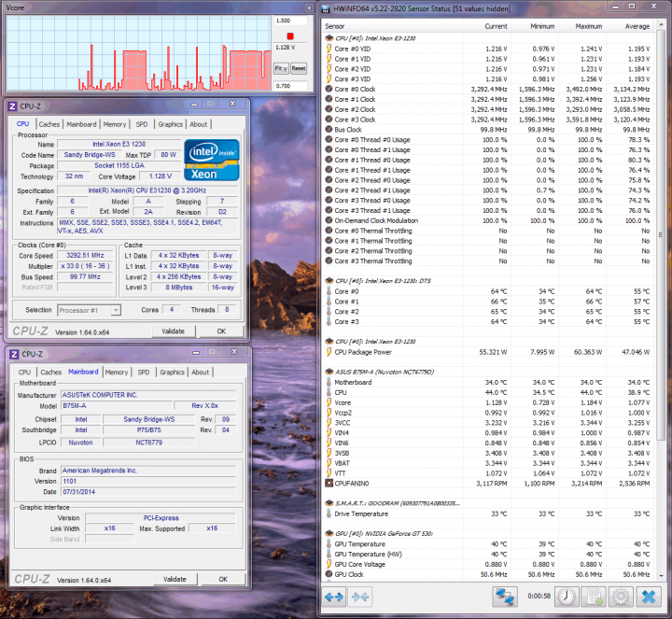This screenshot has width=672, height=619.
Task: Click the Minimum column header
Action: [x=542, y=26]
